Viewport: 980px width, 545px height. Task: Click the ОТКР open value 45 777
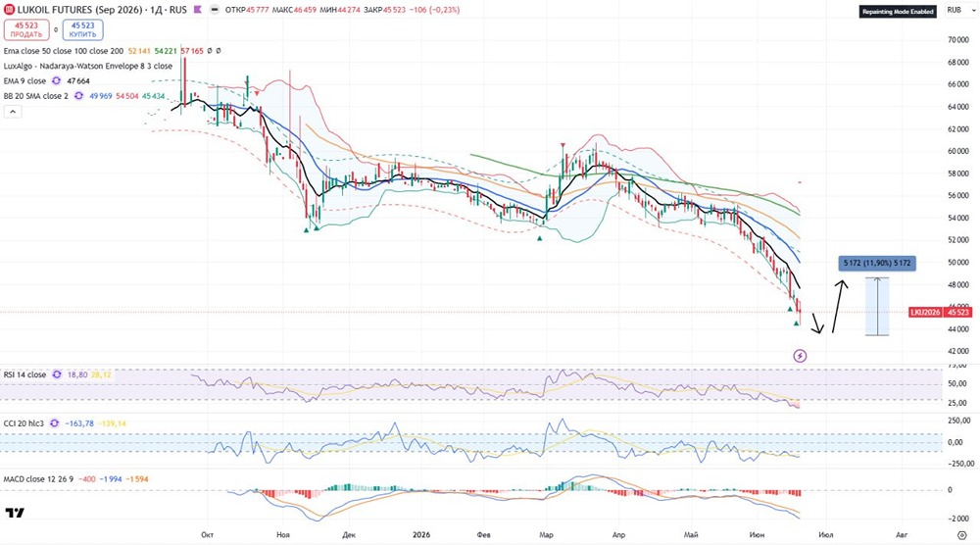coord(258,10)
